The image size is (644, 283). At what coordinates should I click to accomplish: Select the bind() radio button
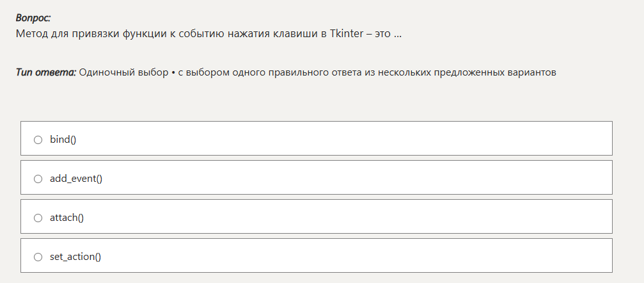pyautogui.click(x=38, y=140)
